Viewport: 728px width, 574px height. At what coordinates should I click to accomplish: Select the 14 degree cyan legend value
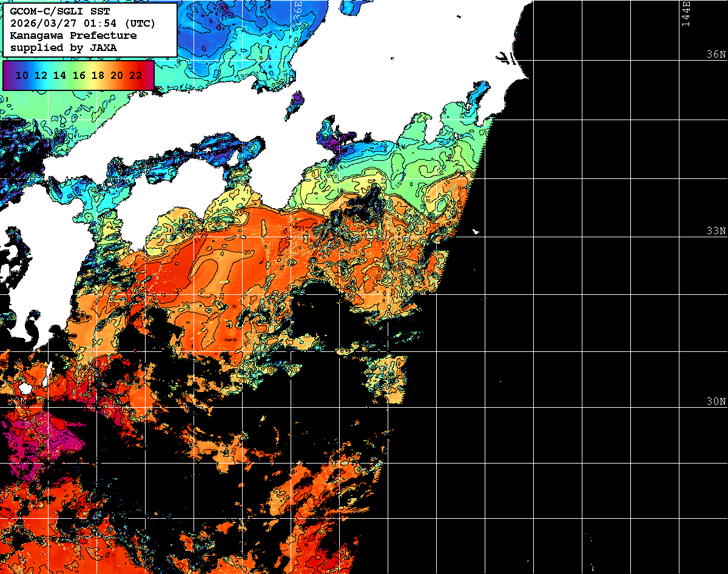(59, 75)
